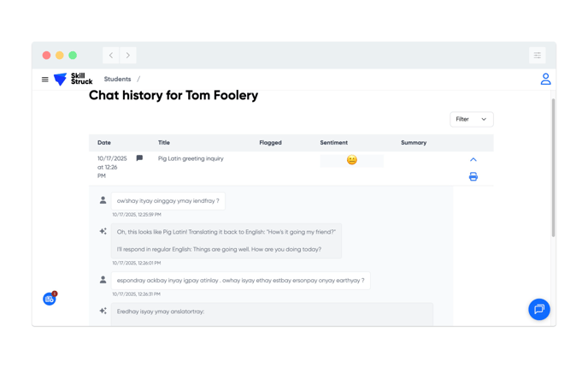The image size is (588, 368).
Task: Click the Skill Struck logo
Action: [x=73, y=80]
